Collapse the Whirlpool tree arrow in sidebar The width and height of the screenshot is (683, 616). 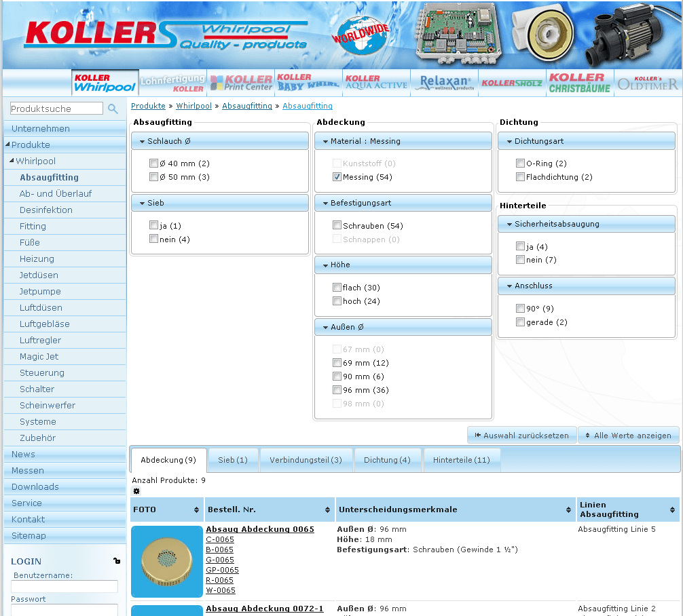point(12,161)
